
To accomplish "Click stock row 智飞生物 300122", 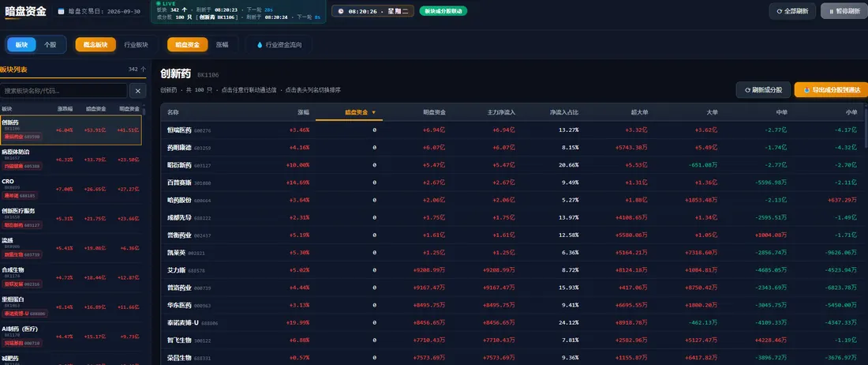I will coord(512,340).
